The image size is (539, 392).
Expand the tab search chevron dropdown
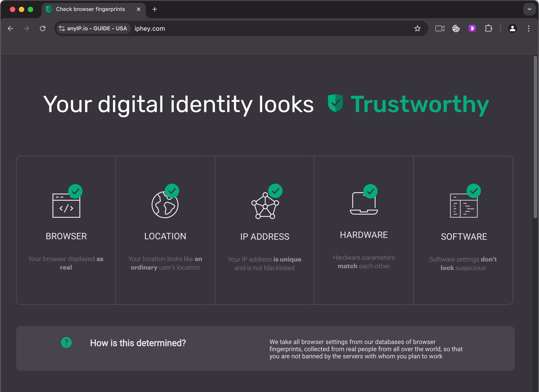[x=529, y=9]
